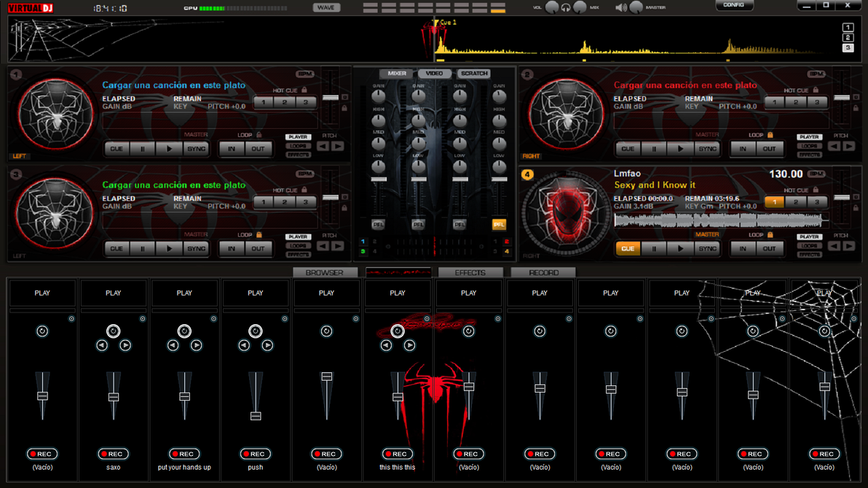Screen dimensions: 868x488
Task: Pause deck 4 playback
Action: (654, 248)
